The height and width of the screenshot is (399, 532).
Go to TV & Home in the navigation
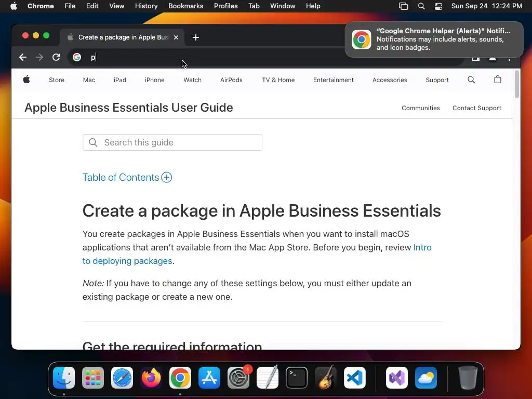coord(278,79)
